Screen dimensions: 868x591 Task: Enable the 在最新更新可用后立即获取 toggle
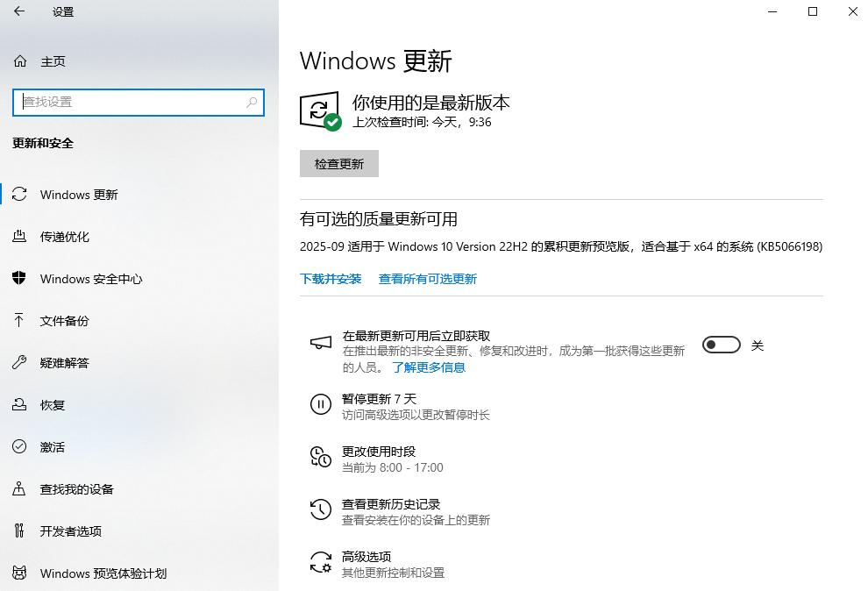721,345
